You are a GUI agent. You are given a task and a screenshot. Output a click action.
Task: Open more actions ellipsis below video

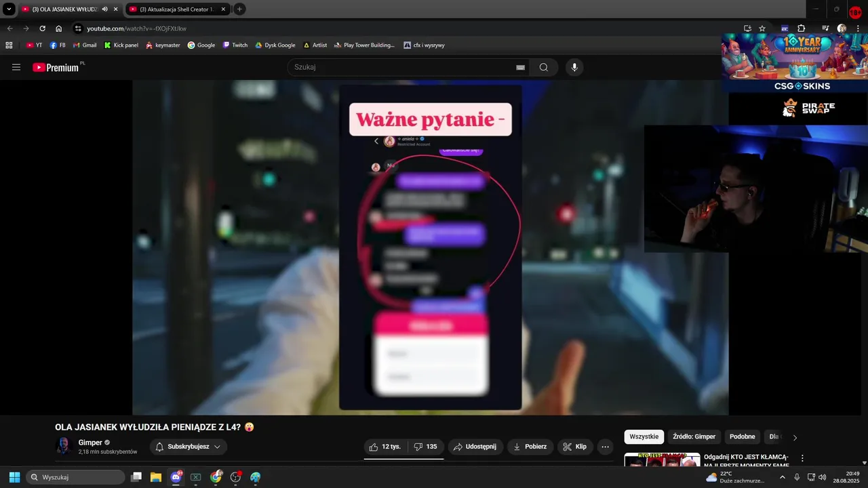tap(605, 447)
